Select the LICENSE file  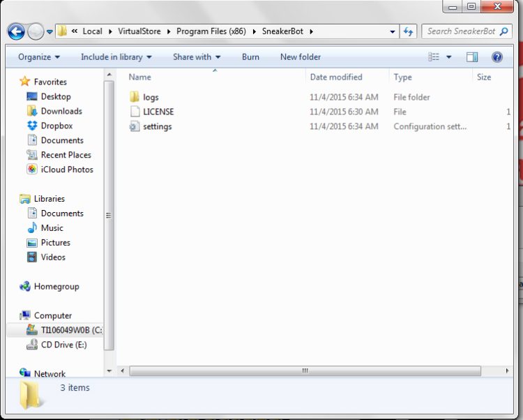pyautogui.click(x=158, y=112)
